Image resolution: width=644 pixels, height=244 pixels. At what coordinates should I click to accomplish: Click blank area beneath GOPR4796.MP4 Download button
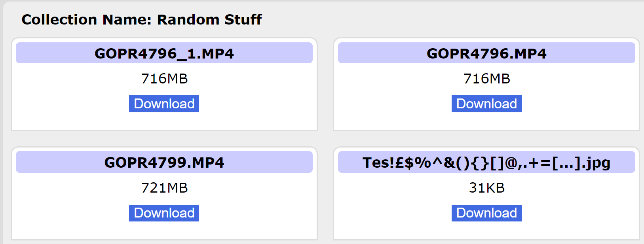[x=486, y=121]
